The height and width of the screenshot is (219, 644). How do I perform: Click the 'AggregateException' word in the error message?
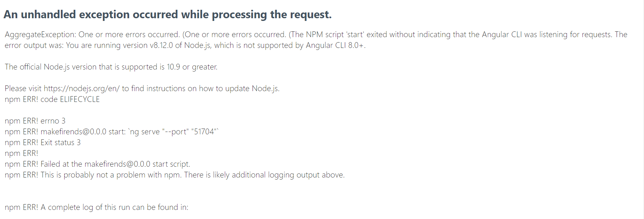pyautogui.click(x=40, y=34)
